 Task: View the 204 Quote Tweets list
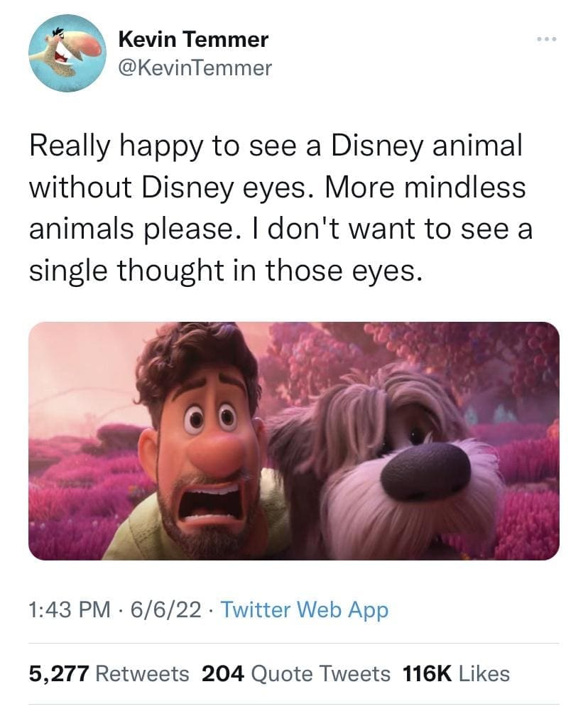point(296,673)
